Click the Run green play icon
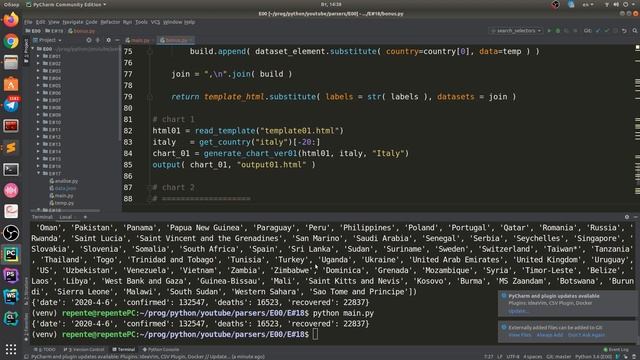The width and height of the screenshot is (640, 360). click(549, 31)
